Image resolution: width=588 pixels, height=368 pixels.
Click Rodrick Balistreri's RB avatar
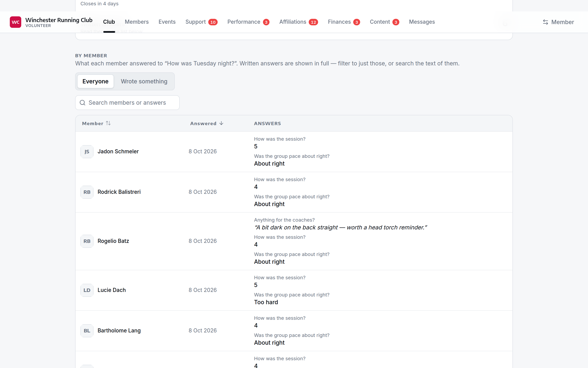pos(87,192)
